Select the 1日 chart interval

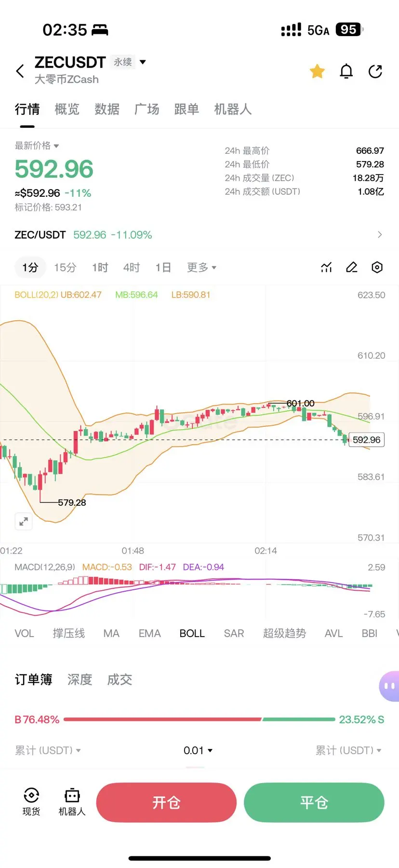163,268
